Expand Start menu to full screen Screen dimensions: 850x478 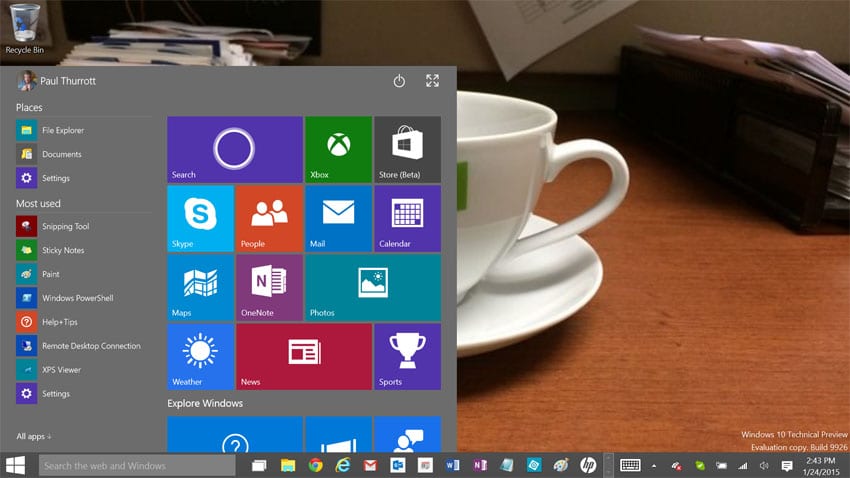click(x=432, y=81)
